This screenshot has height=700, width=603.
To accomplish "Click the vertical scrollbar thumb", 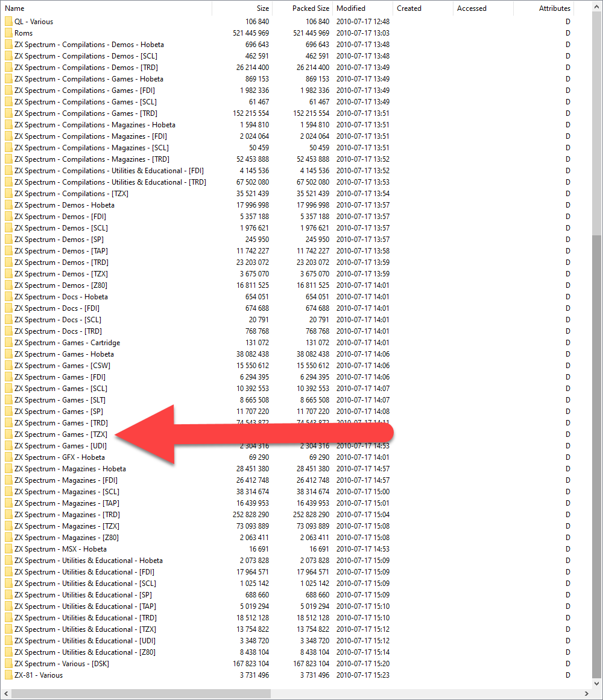I will click(597, 459).
